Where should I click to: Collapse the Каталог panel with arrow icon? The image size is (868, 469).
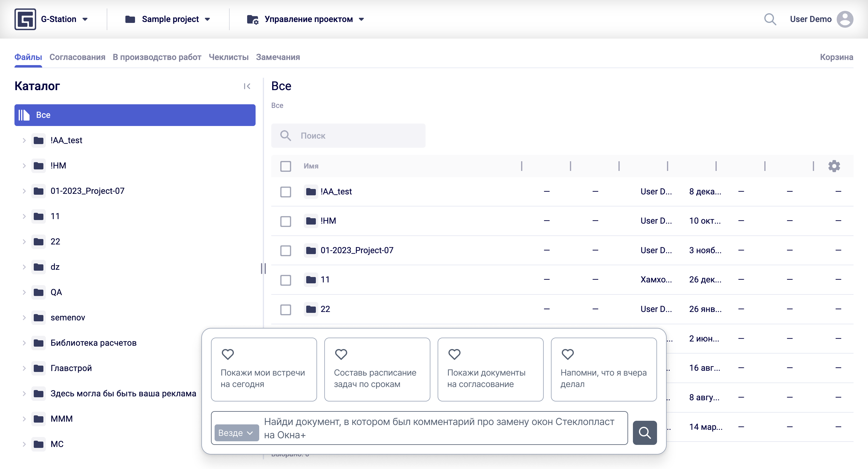(247, 86)
